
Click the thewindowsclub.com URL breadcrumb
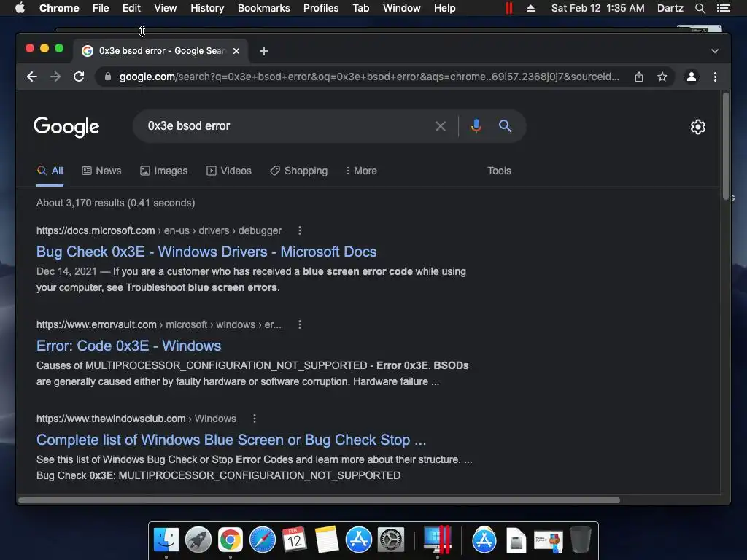(x=136, y=419)
